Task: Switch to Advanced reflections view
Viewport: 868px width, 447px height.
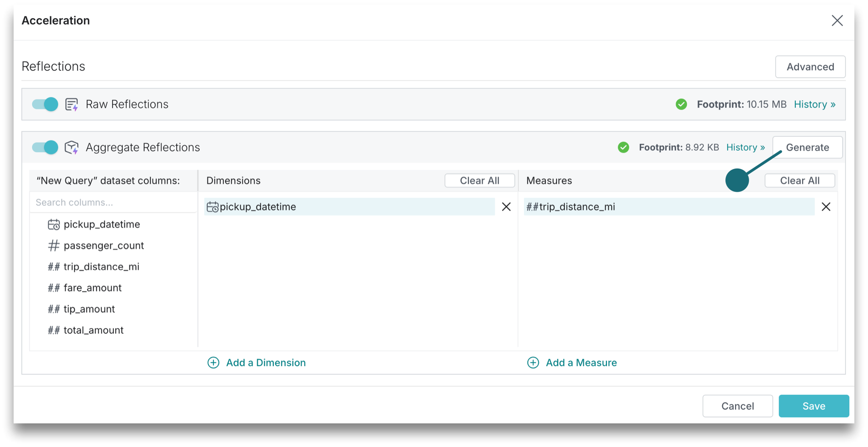Action: tap(810, 67)
